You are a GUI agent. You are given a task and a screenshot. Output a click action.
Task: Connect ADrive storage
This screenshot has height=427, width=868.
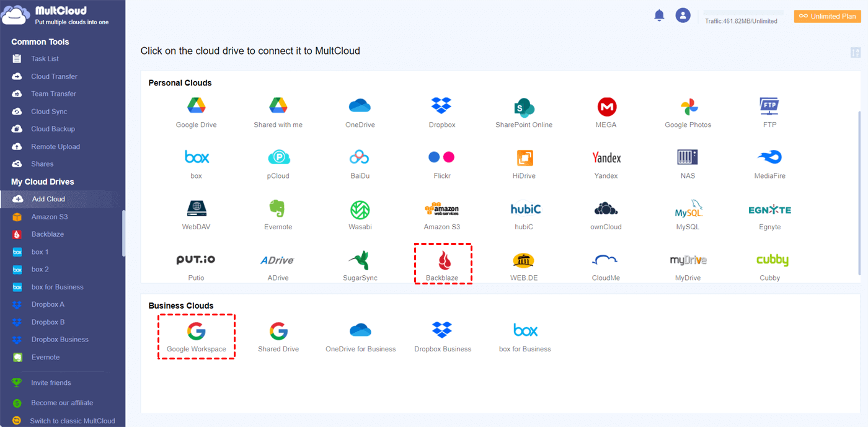(278, 266)
